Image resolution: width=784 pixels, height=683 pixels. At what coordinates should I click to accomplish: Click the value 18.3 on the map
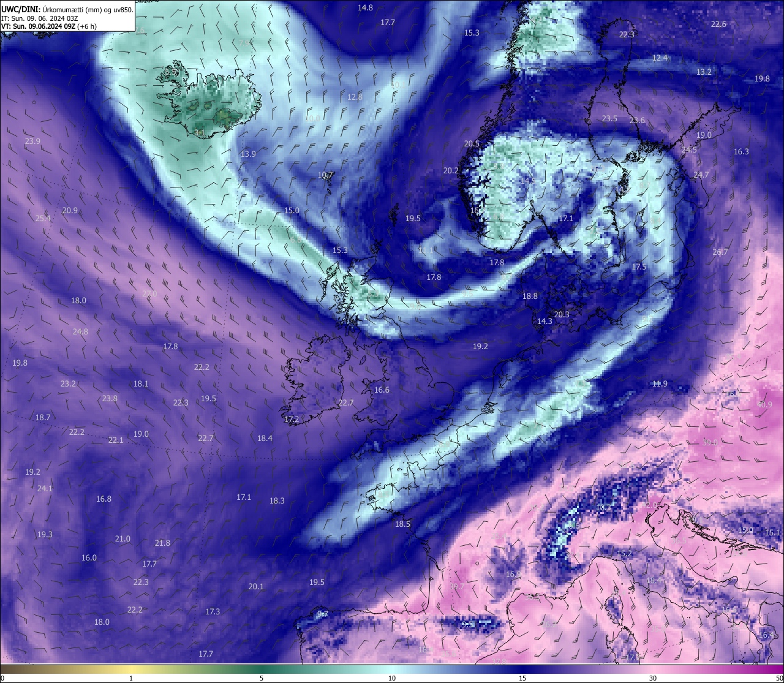click(x=277, y=501)
